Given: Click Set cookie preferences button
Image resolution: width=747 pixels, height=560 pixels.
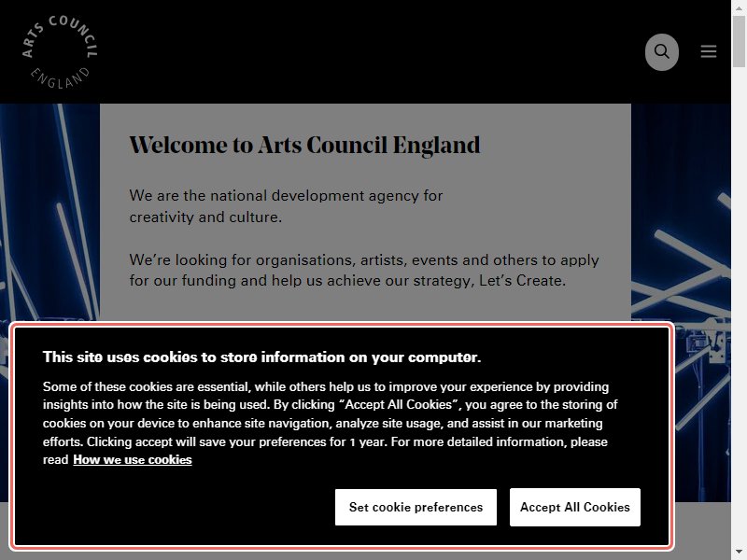Looking at the screenshot, I should [416, 507].
